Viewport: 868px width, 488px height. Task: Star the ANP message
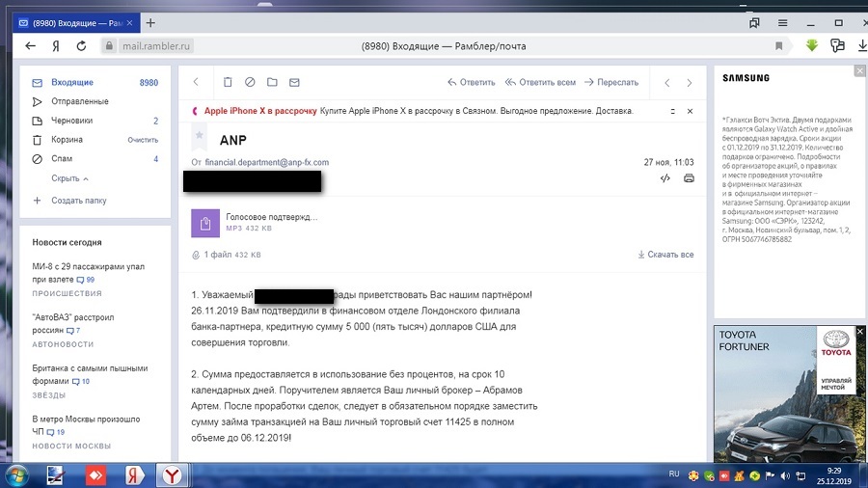tap(200, 135)
